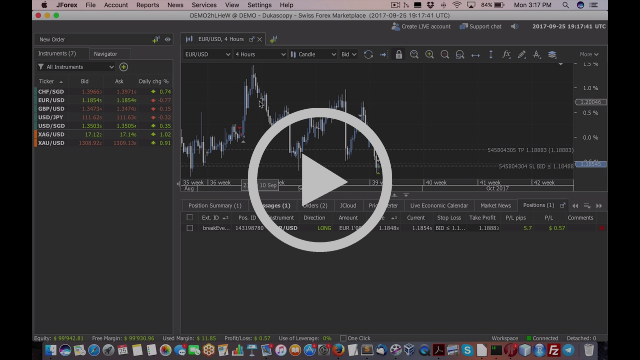
Task: Select the CHF/SGD instrument row
Action: coord(103,91)
